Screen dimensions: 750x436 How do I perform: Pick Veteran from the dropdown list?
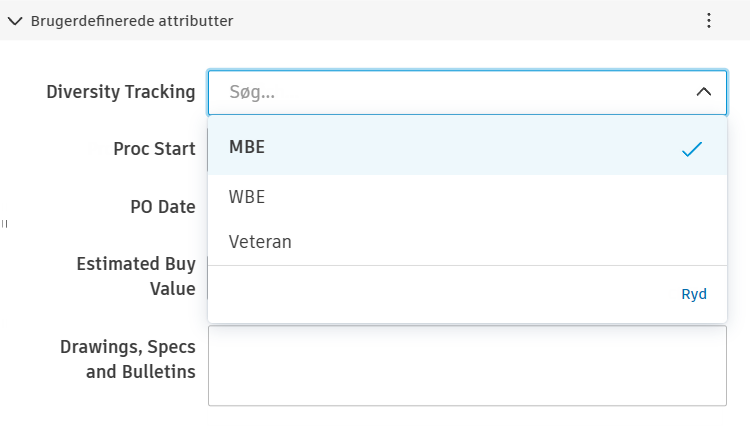[260, 241]
